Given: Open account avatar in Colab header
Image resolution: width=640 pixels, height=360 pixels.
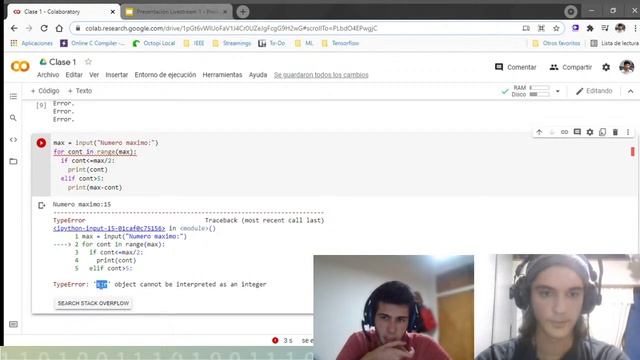Looking at the screenshot, I should click(x=627, y=67).
